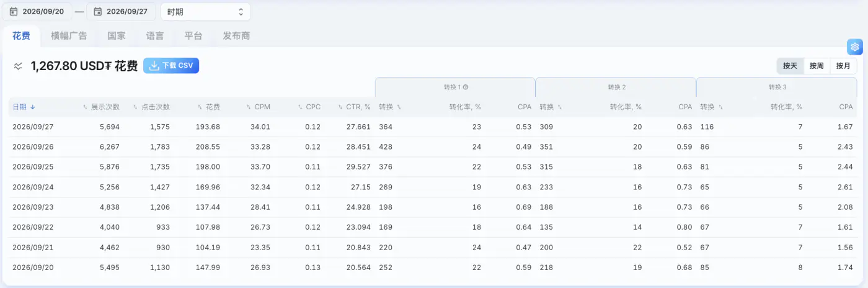Open the 平台 tab
Viewport: 868px width, 288px height.
tap(193, 36)
